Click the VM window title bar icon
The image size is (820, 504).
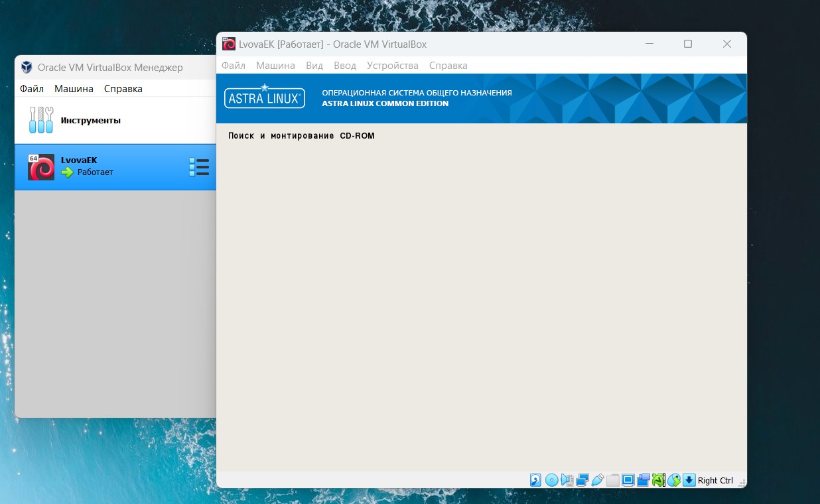click(x=229, y=44)
